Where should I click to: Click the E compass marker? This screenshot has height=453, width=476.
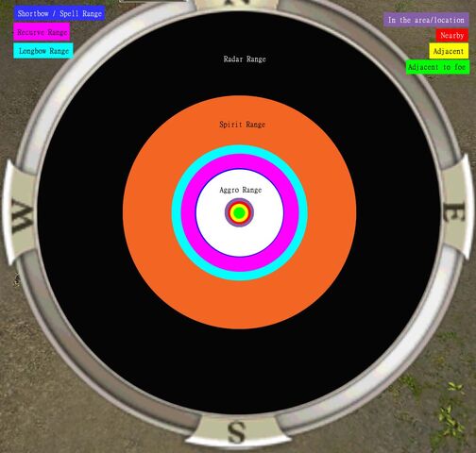tap(453, 212)
